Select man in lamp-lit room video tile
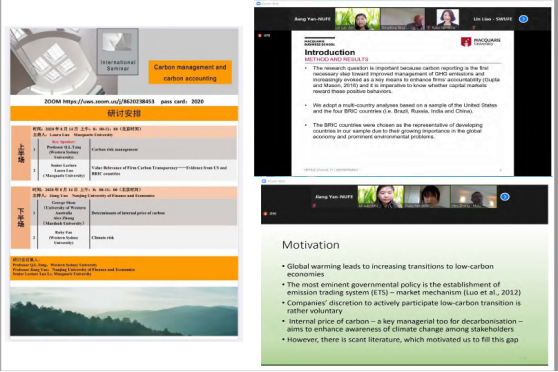 point(474,197)
